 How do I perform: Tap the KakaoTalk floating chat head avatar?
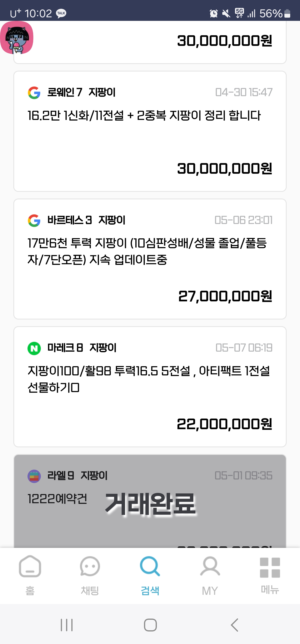pos(17,38)
